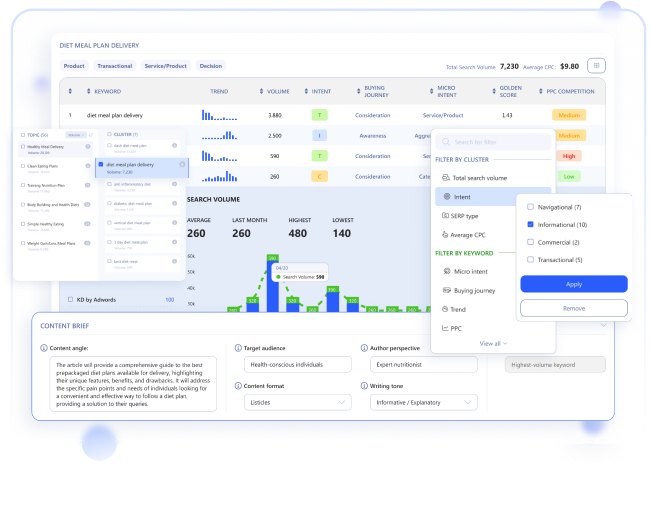The height and width of the screenshot is (509, 650).
Task: Check the TOPIC select-all checkbox
Action: pyautogui.click(x=23, y=135)
